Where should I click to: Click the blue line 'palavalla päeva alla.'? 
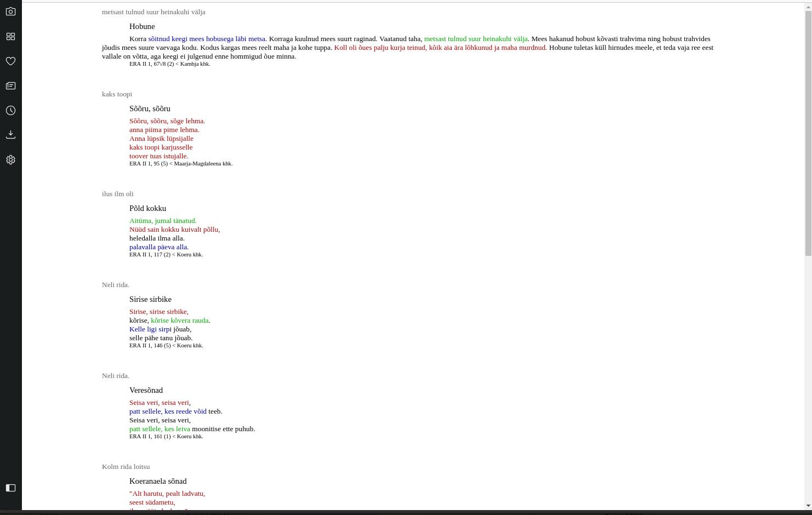tap(159, 247)
